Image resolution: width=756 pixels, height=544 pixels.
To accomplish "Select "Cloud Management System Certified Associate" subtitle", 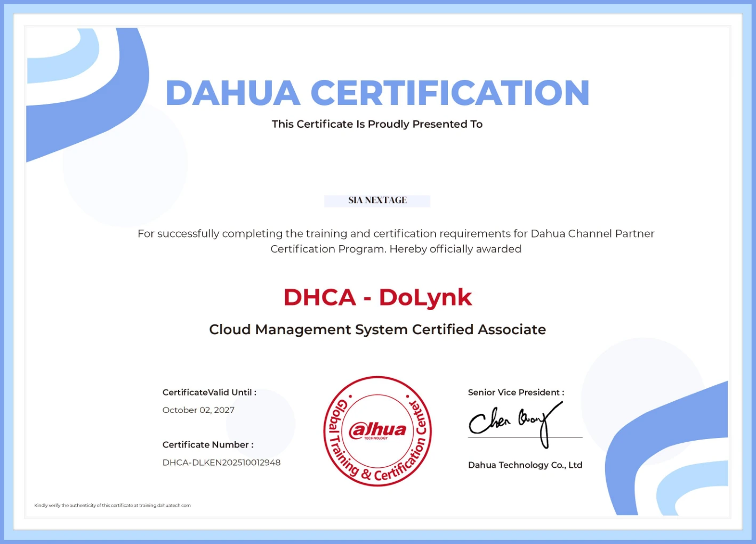I will coord(377,329).
